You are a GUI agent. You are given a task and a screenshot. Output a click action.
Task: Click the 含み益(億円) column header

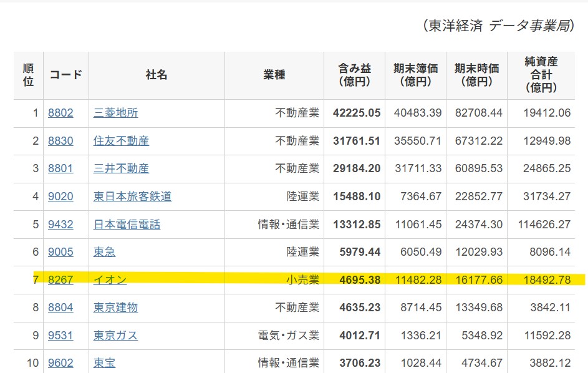point(354,75)
